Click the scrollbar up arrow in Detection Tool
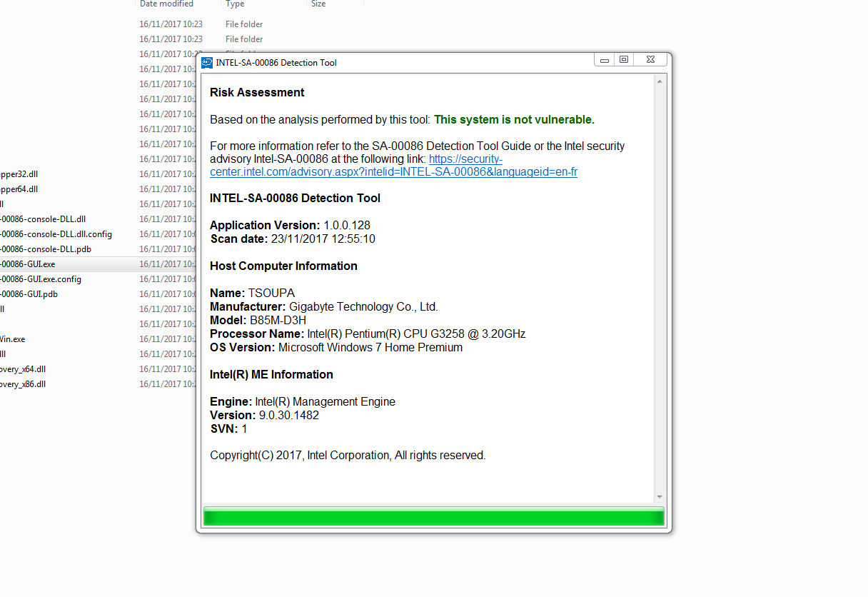The height and width of the screenshot is (597, 868). click(x=660, y=81)
